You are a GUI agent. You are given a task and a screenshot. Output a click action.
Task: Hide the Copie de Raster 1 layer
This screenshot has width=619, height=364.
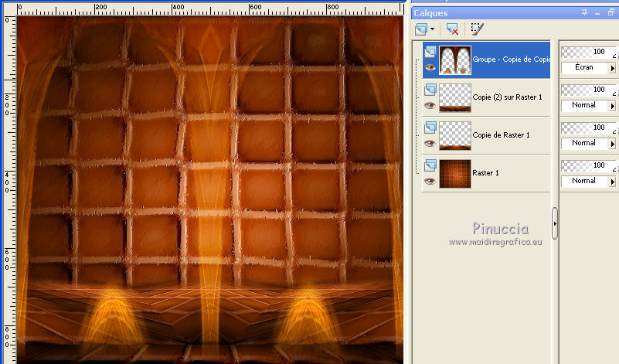coord(430,143)
